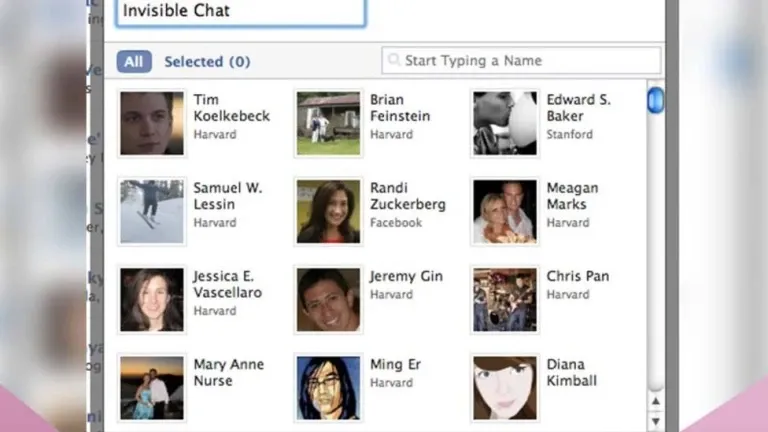Choose Ming Er's illustrated avatar
The image size is (768, 432).
pos(328,388)
